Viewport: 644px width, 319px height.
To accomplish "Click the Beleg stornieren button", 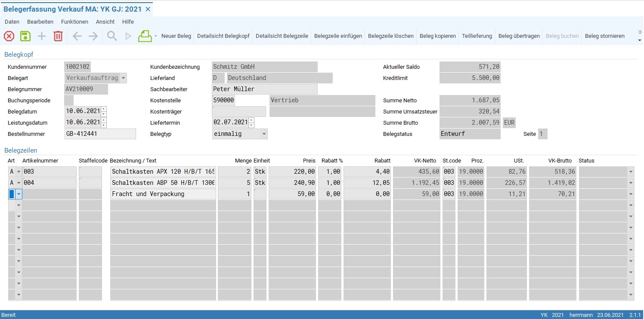I will tap(604, 36).
